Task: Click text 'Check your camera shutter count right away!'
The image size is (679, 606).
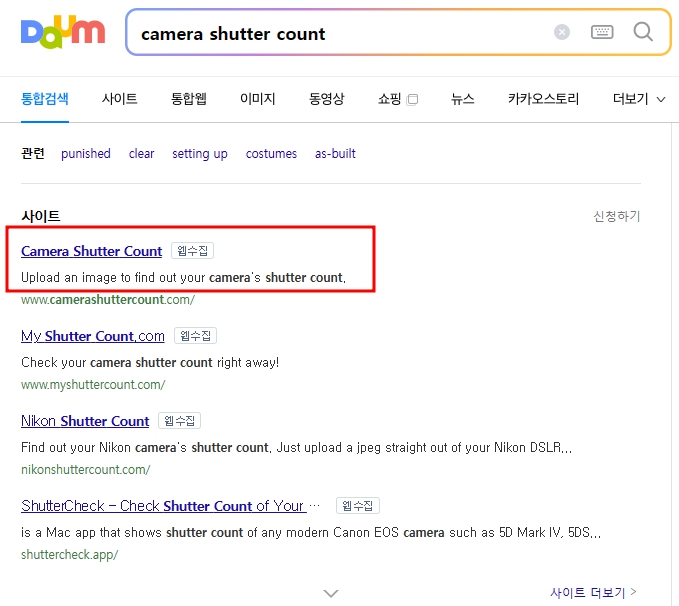Action: pos(150,362)
